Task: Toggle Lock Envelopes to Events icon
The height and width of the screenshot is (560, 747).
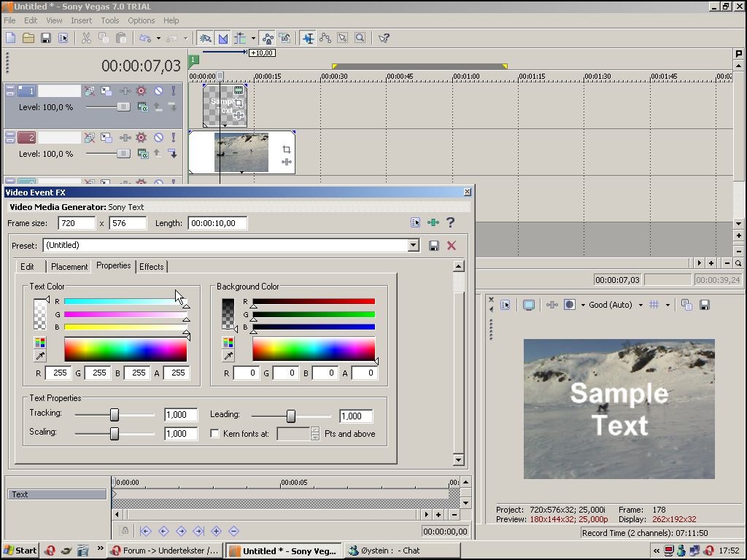Action: coord(268,38)
